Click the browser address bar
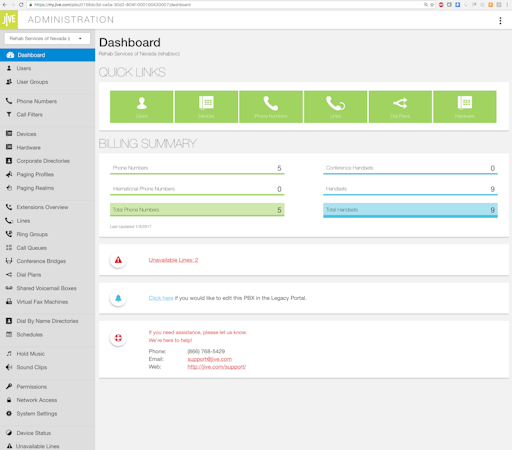 tap(227, 5)
